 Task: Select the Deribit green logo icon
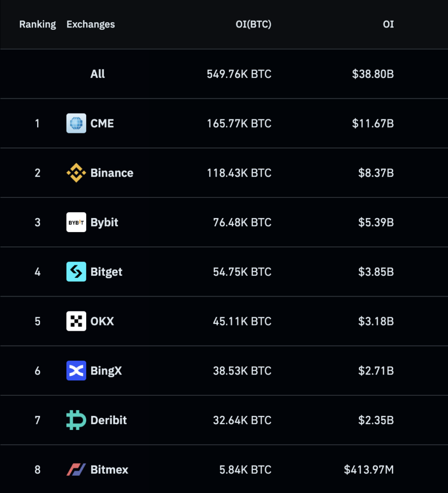(76, 420)
